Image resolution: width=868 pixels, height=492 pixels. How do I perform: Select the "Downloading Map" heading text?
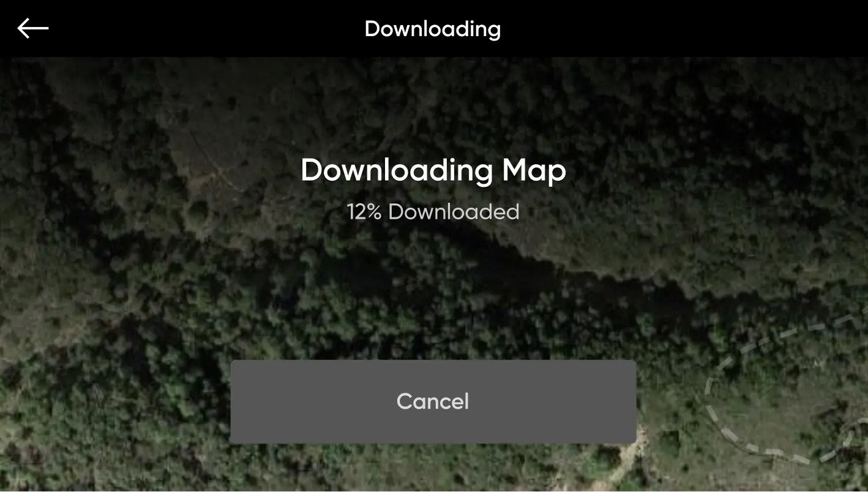click(433, 171)
